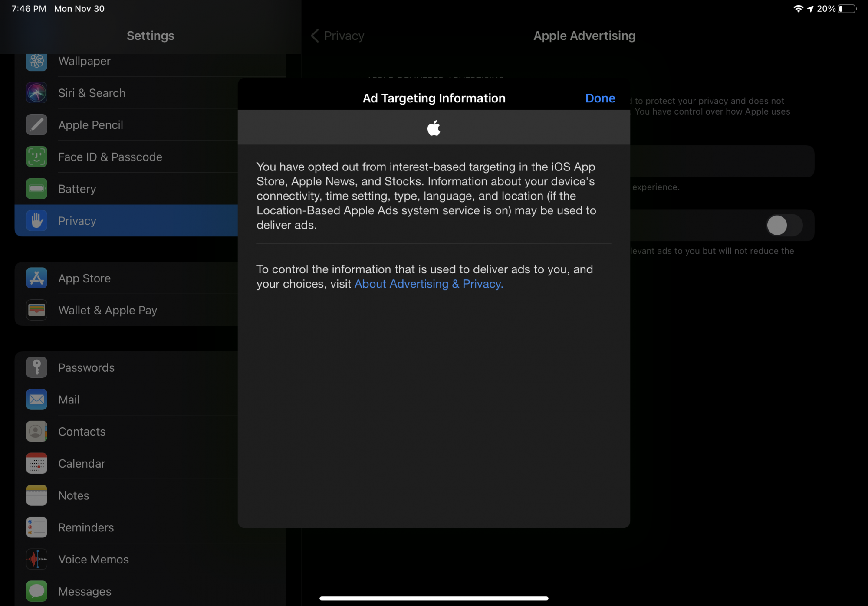This screenshot has width=868, height=606.
Task: Open About Advertising & Privacy link
Action: click(x=428, y=284)
